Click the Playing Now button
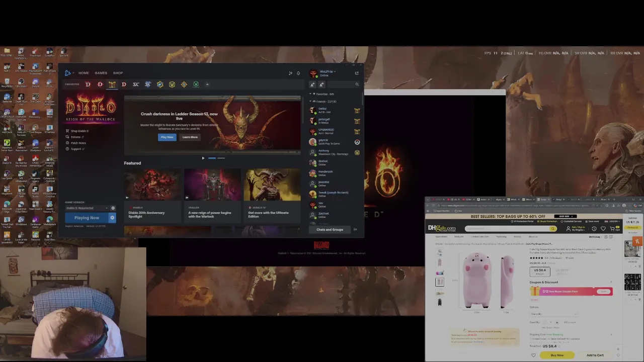 tap(87, 218)
